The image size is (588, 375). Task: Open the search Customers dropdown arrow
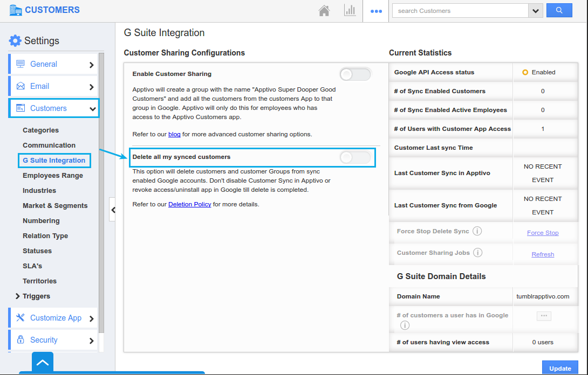coord(536,11)
